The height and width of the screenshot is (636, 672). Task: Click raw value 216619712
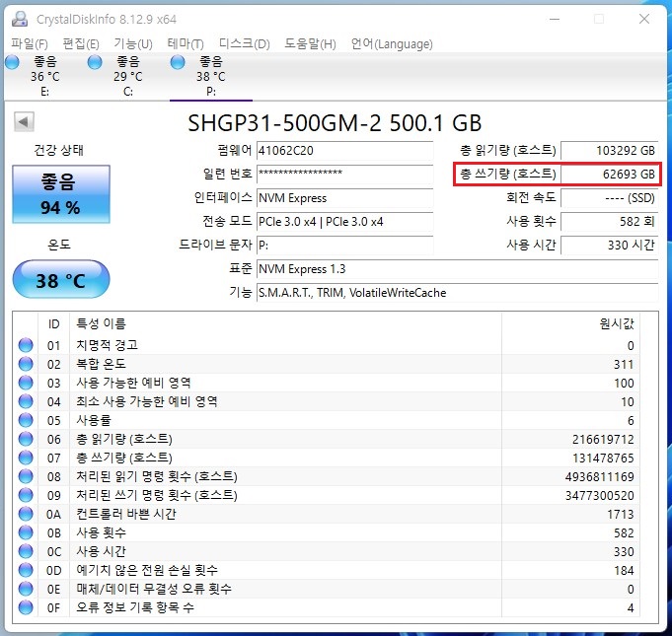click(603, 440)
